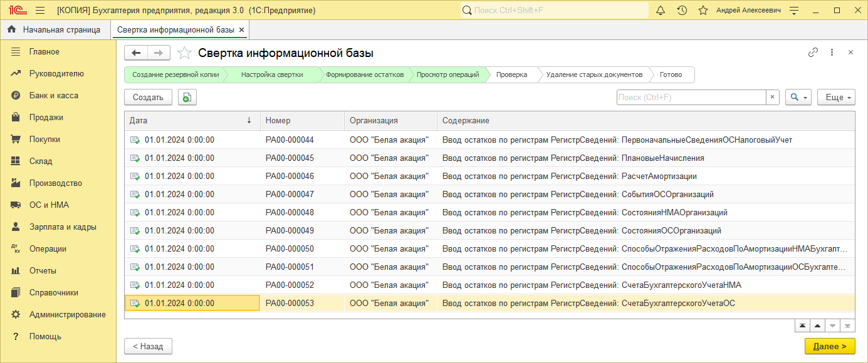Open the history clock icon

(x=682, y=11)
